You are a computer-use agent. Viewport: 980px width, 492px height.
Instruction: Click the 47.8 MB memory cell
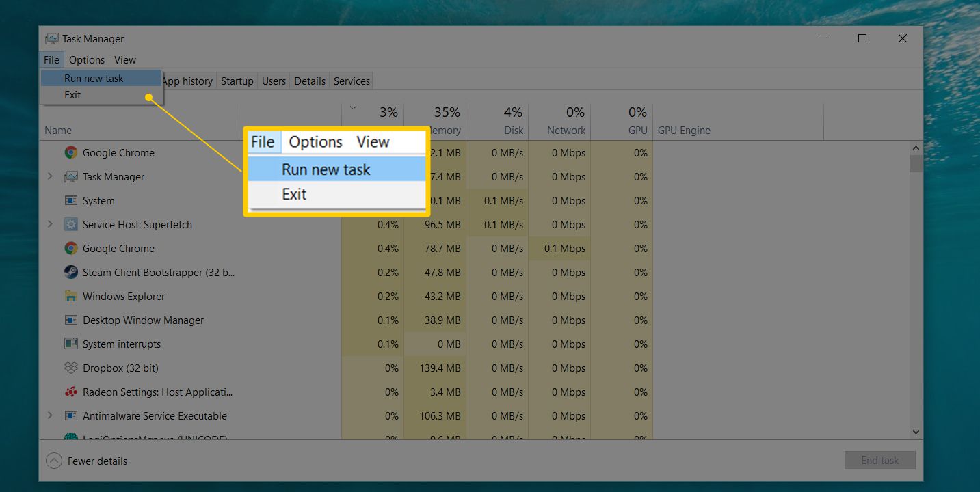pyautogui.click(x=435, y=272)
